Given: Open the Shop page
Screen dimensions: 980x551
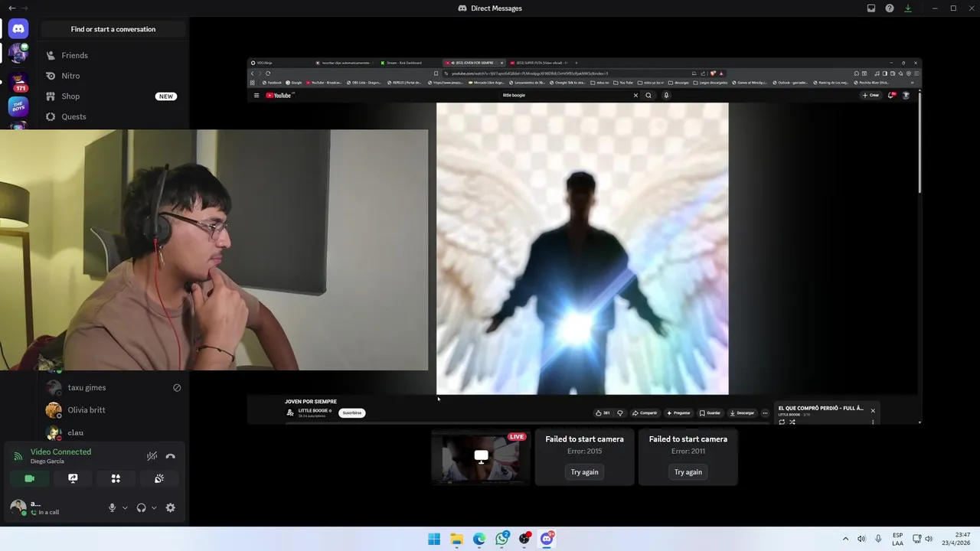Looking at the screenshot, I should coord(113,96).
